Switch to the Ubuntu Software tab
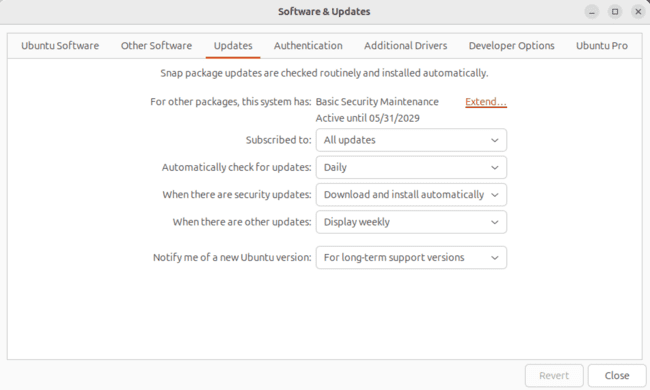The height and width of the screenshot is (390, 650). coord(60,46)
